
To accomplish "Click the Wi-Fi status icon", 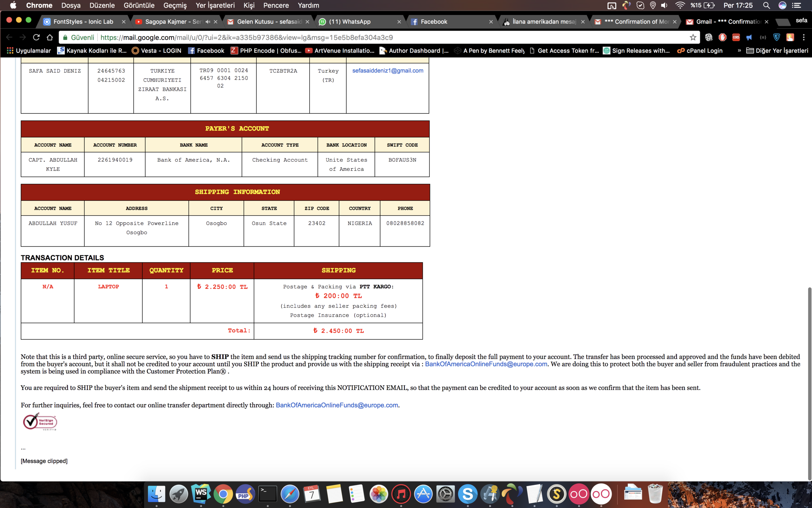I will 680,5.
